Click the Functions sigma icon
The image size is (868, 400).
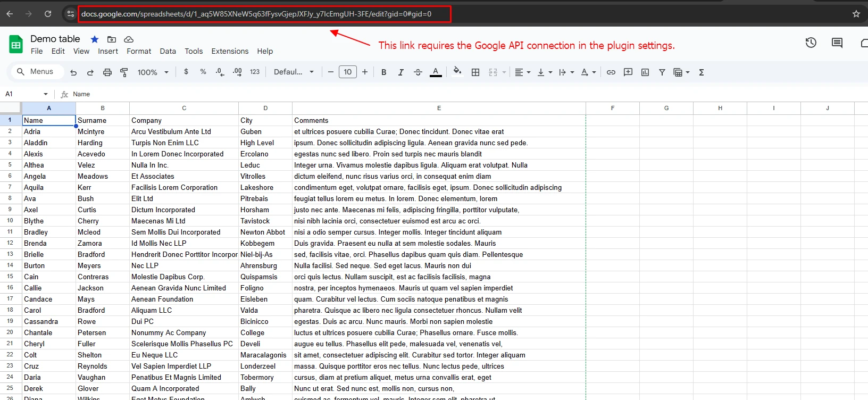point(702,72)
